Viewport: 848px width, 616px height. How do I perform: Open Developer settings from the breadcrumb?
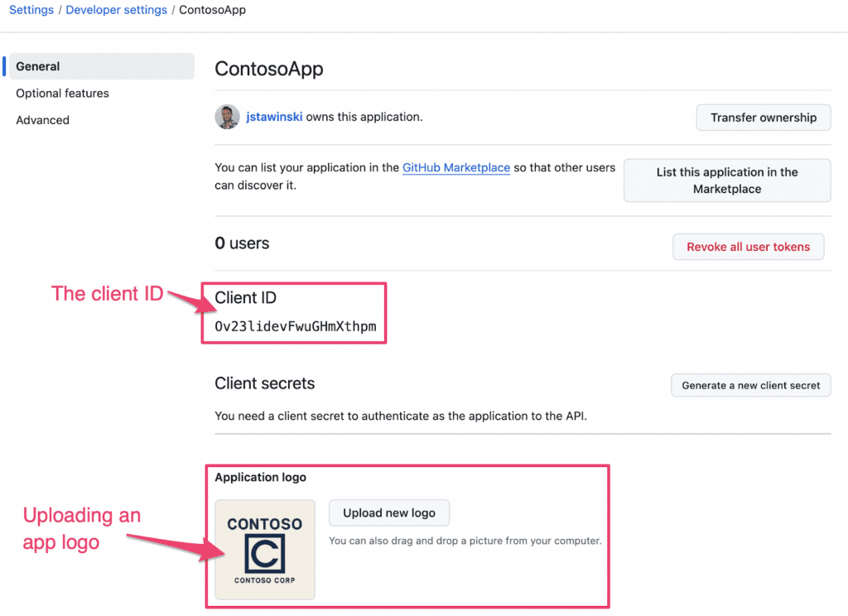pyautogui.click(x=116, y=9)
